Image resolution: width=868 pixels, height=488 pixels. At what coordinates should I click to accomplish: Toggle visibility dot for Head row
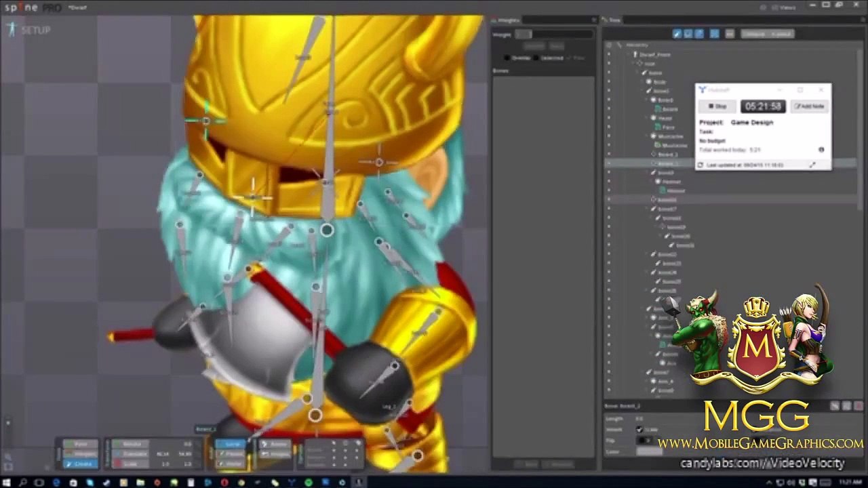point(608,118)
